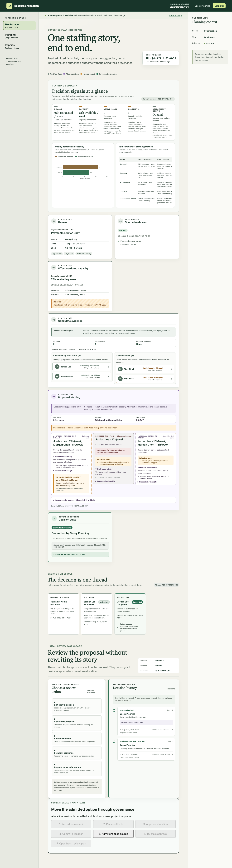The image size is (232, 868).
Task: Click the 06 step badge beside Decision state
Action: coord(54,519)
